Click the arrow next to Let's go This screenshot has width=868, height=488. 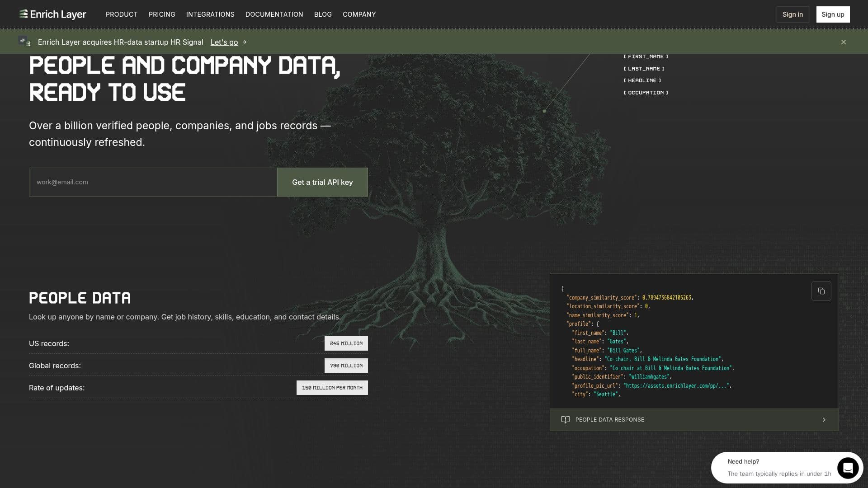tap(245, 42)
